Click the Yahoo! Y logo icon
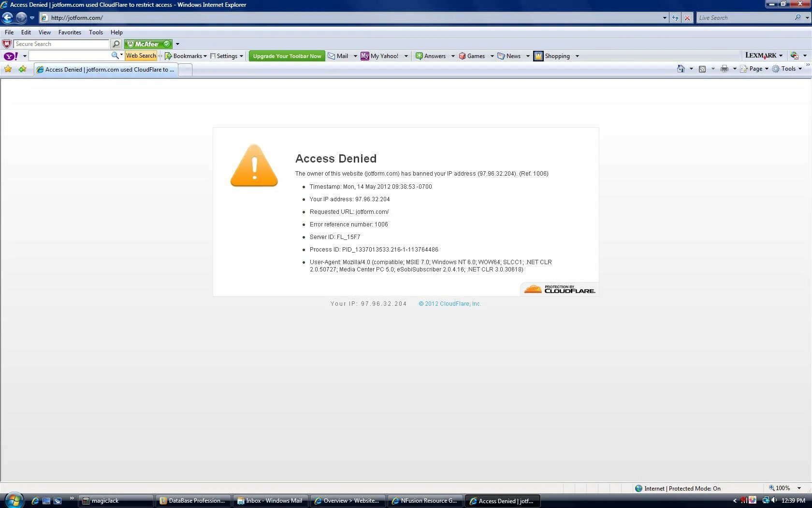This screenshot has height=508, width=812. 11,56
